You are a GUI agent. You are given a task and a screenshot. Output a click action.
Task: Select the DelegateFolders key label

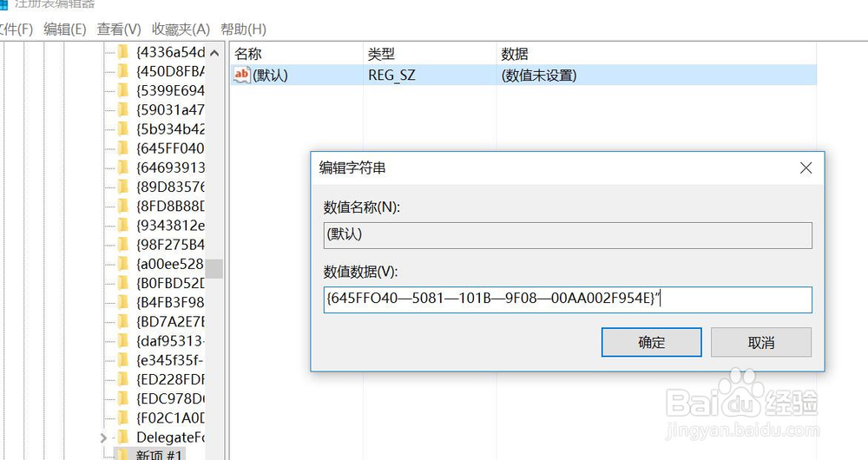tap(170, 437)
